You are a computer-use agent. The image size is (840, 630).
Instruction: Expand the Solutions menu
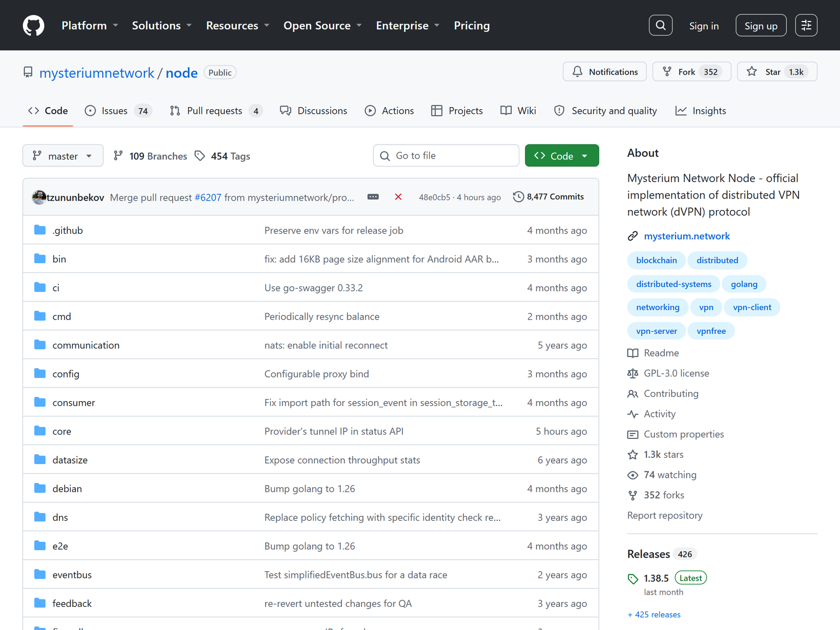162,25
